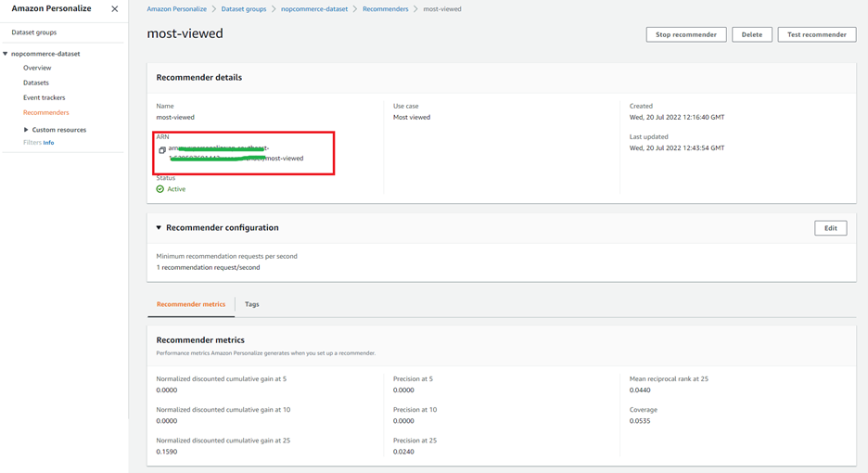868x473 pixels.
Task: Click the most-viewed page title
Action: 185,33
